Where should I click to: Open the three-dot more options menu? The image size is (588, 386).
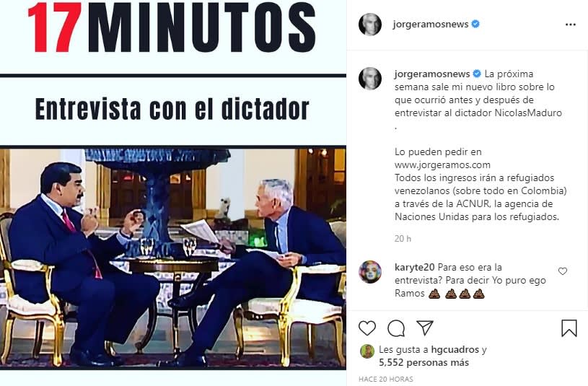pos(571,25)
